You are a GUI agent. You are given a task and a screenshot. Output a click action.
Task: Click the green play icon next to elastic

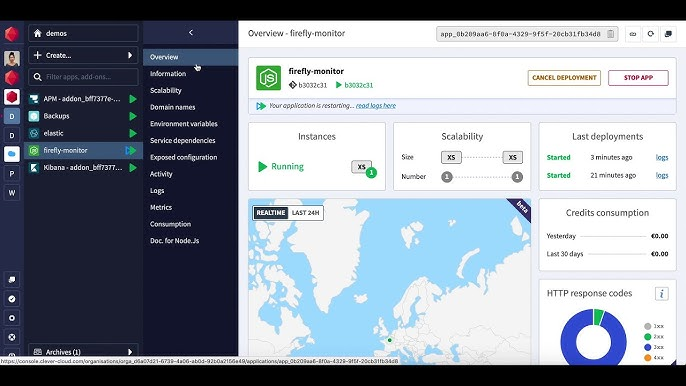coord(133,133)
